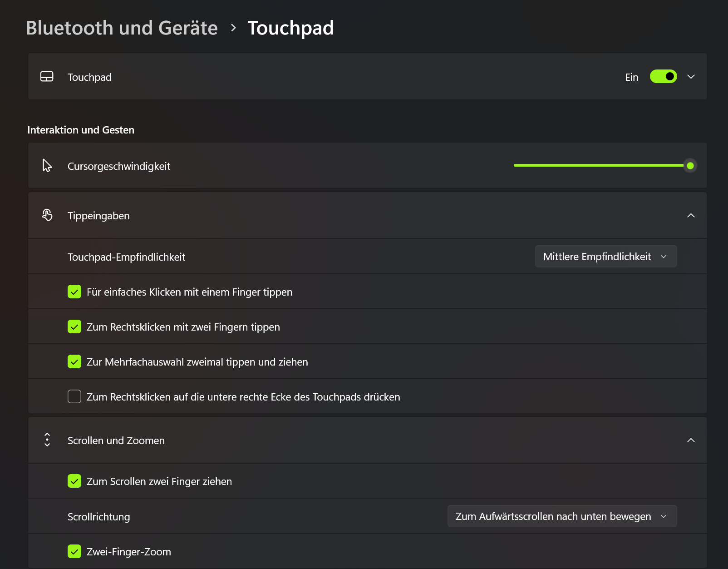This screenshot has height=569, width=728.
Task: Click the tapping hand icon beside Tippeingaben
Action: [x=47, y=215]
